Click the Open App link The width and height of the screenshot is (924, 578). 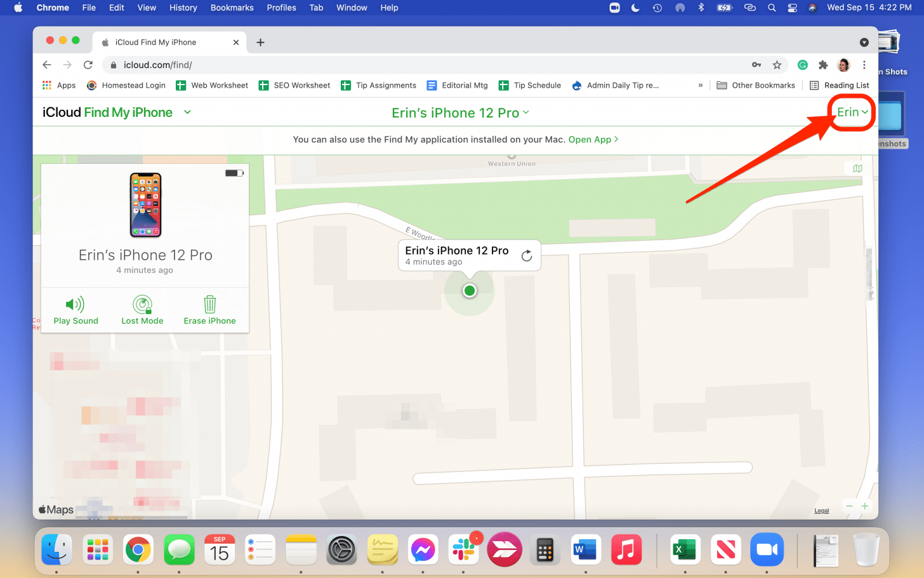(x=593, y=140)
